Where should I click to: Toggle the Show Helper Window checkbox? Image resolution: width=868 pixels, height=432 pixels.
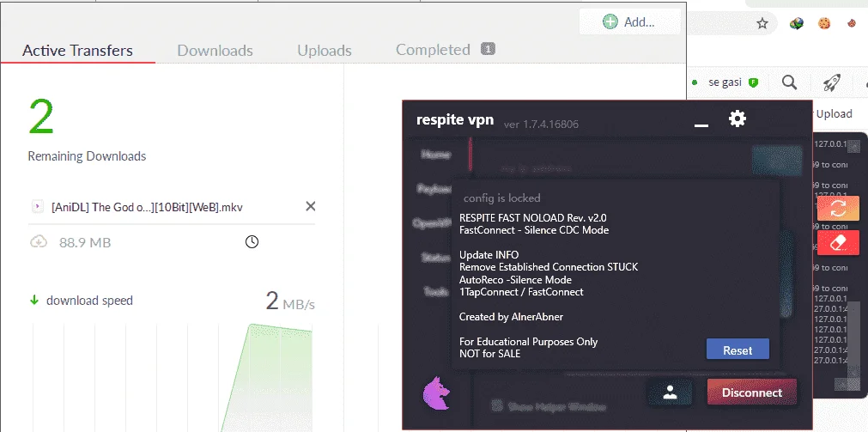click(x=497, y=406)
